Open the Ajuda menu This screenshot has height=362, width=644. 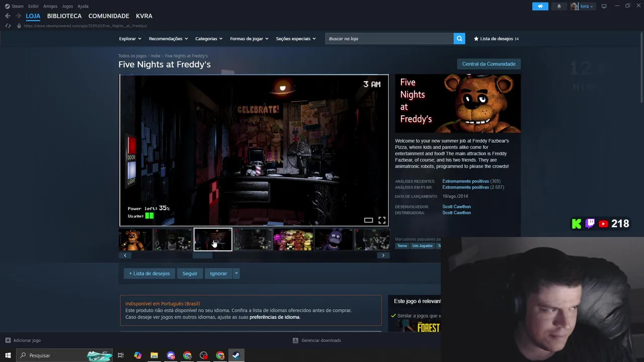pyautogui.click(x=83, y=6)
